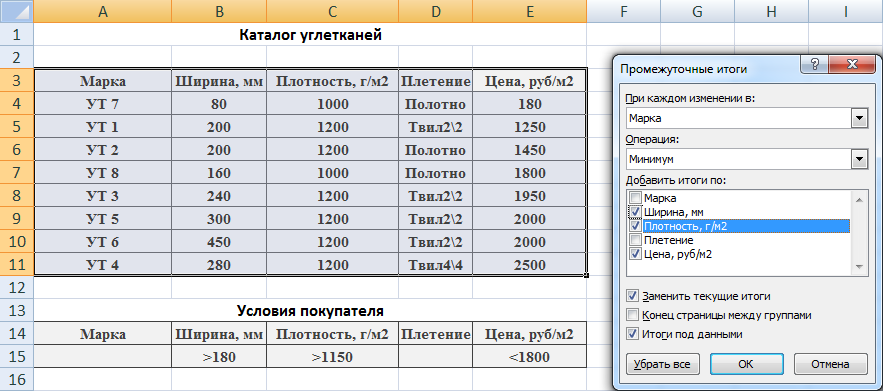Viewport: 883px width, 391px height.
Task: Select column E header
Action: 529,11
